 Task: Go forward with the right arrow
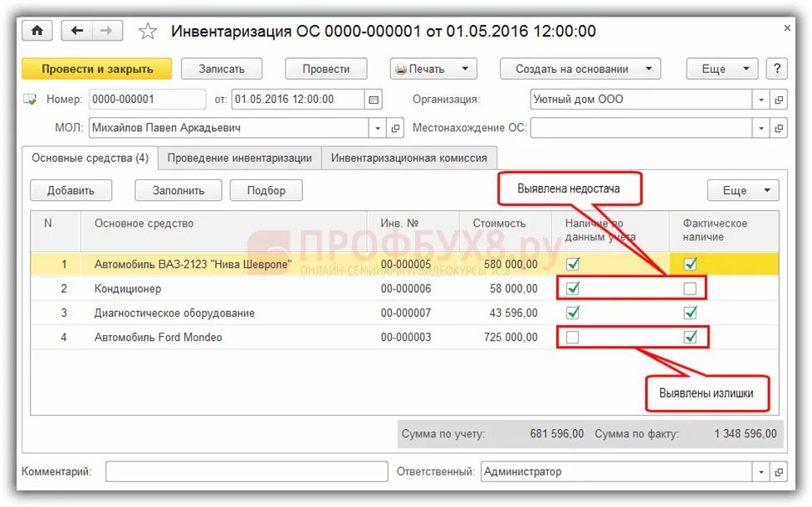[x=106, y=31]
